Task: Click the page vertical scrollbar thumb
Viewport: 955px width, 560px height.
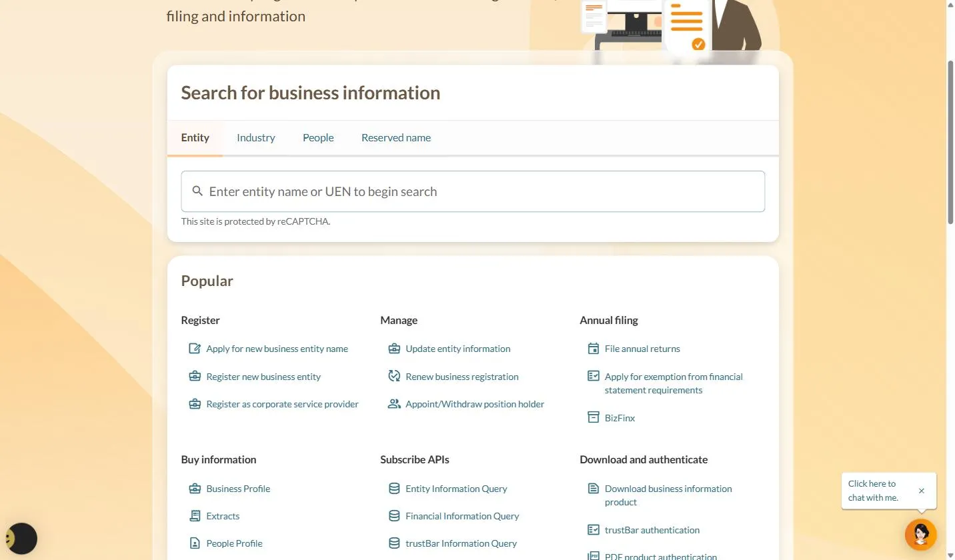Action: pos(950,142)
